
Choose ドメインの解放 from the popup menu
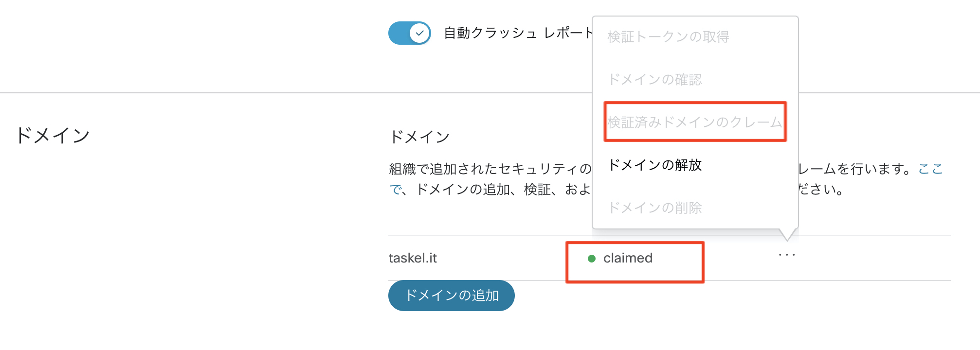[655, 165]
